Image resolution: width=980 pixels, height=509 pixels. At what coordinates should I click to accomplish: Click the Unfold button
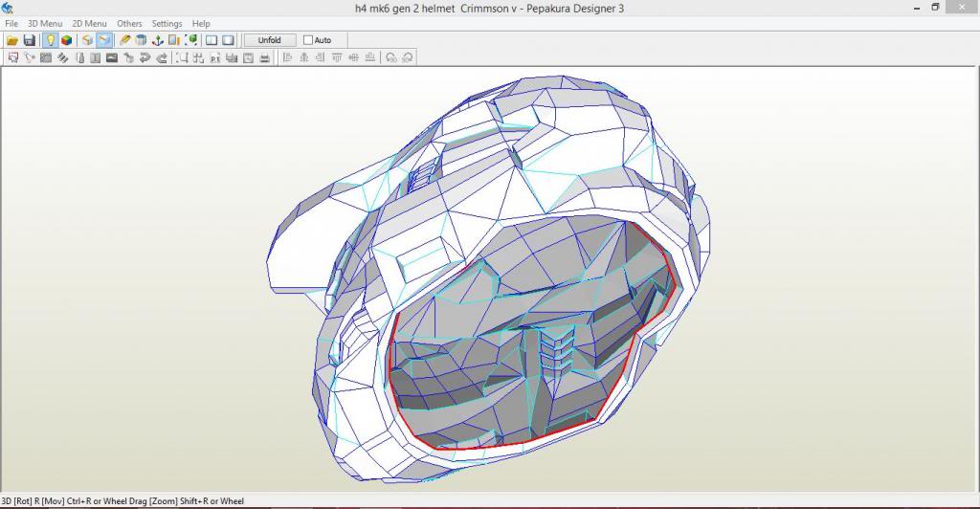tap(269, 40)
